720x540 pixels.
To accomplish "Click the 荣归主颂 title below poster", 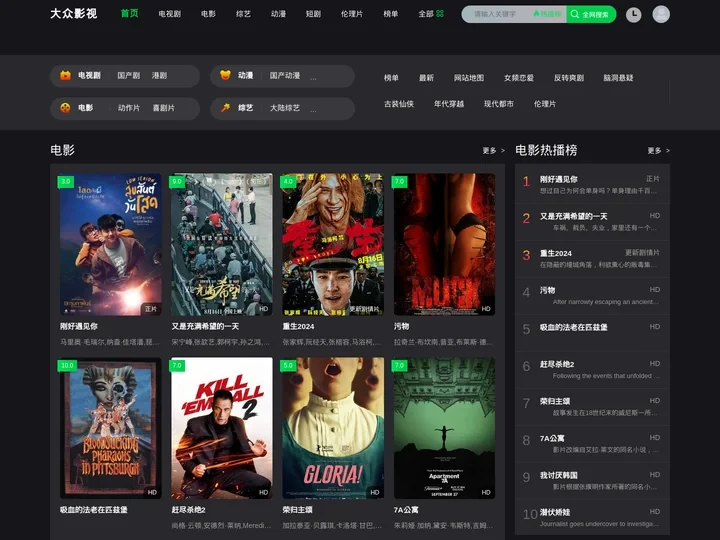I will [298, 510].
